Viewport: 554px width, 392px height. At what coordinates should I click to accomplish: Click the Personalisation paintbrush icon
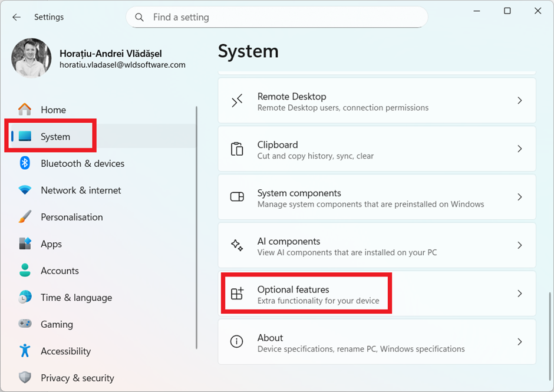coord(25,217)
